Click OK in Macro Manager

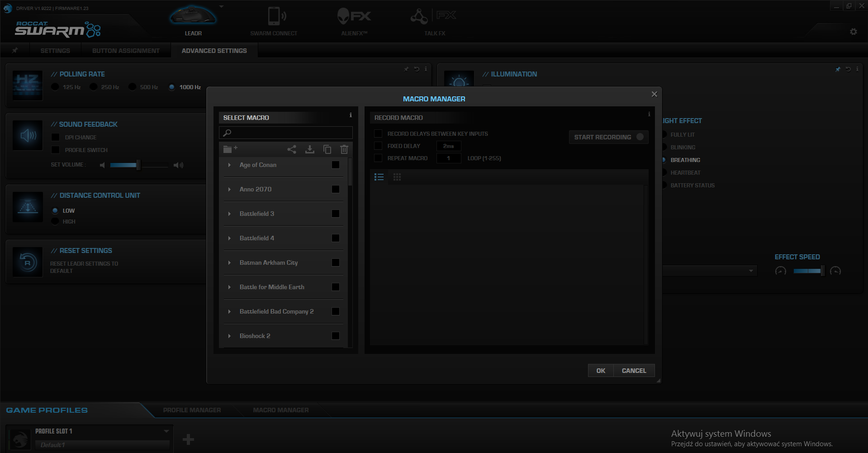(601, 371)
